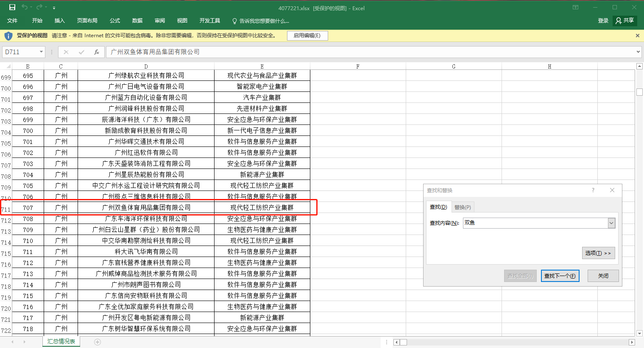Select the 汇总情况表 sheet tab
Viewport: 644px width, 348px height.
[61, 342]
